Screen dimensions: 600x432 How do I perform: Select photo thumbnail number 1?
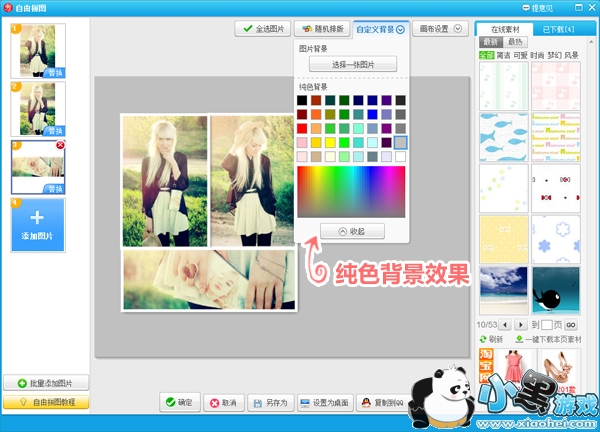click(38, 51)
